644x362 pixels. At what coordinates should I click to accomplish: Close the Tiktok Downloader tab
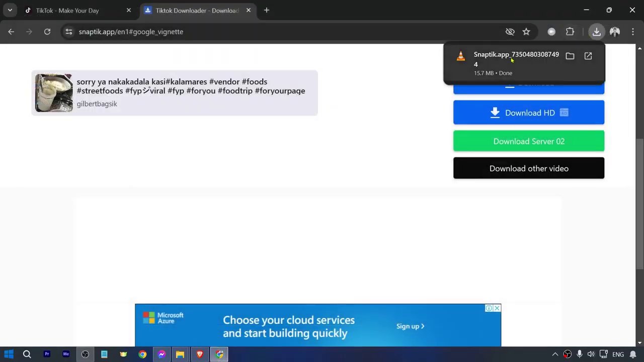point(248,10)
